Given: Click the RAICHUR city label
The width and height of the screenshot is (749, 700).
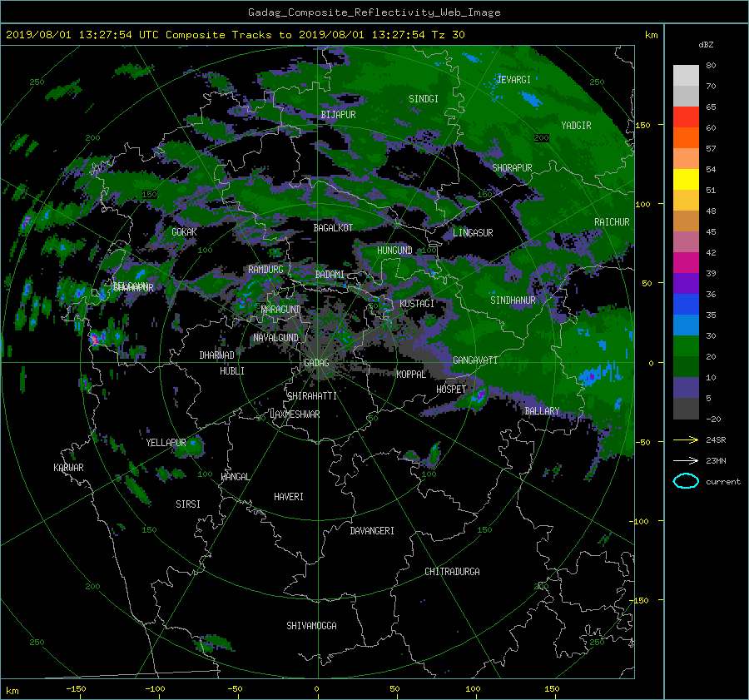Looking at the screenshot, I should (612, 222).
